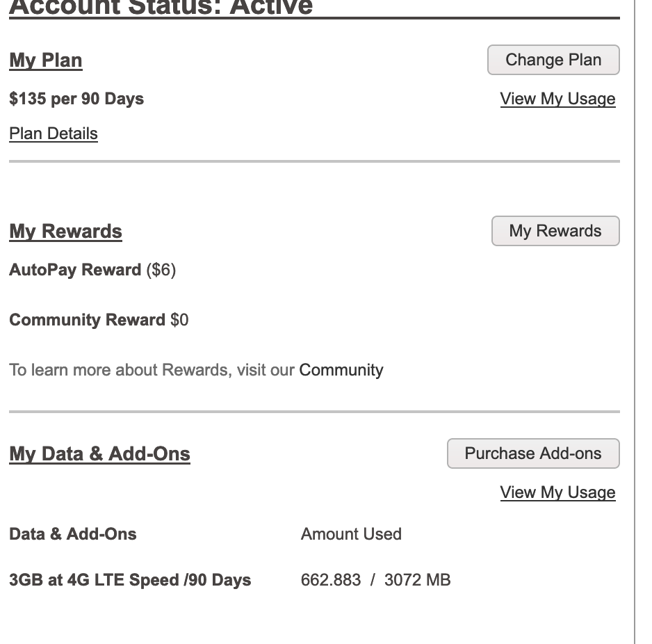The image size is (652, 644).
Task: Click the AutoPay Reward ($6) entry
Action: [x=92, y=270]
